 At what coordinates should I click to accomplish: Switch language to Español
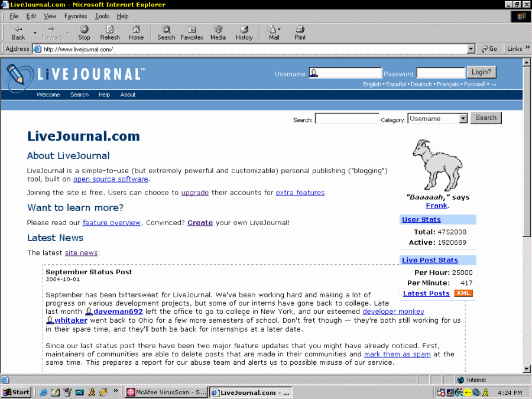click(x=396, y=85)
